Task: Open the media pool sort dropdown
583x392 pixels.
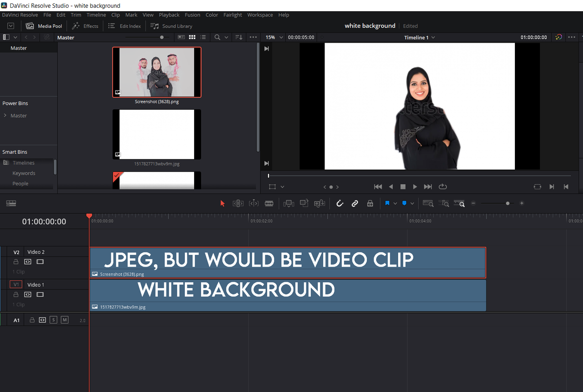Action: click(x=239, y=37)
